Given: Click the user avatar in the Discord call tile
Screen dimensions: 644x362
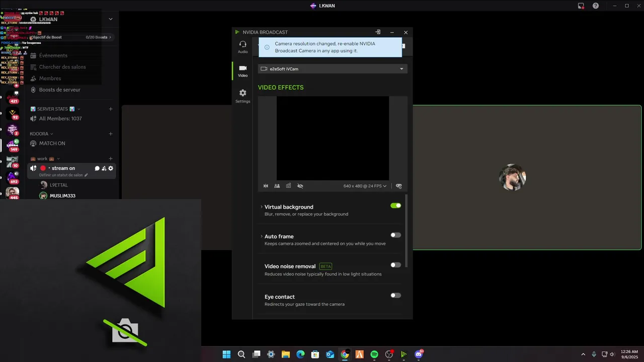Looking at the screenshot, I should pyautogui.click(x=512, y=177).
